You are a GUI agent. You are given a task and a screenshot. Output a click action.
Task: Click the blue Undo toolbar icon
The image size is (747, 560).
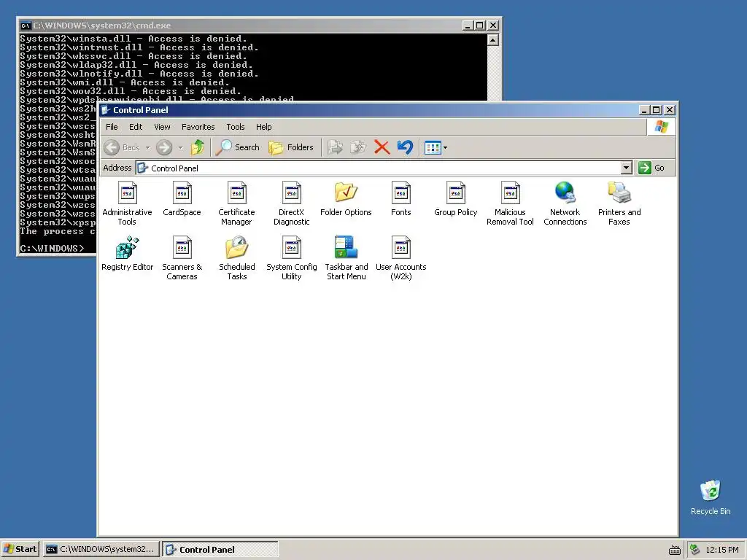pyautogui.click(x=405, y=147)
